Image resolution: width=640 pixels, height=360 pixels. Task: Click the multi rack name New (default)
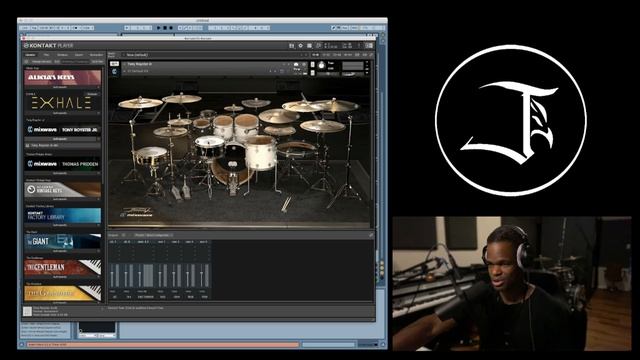pyautogui.click(x=137, y=55)
